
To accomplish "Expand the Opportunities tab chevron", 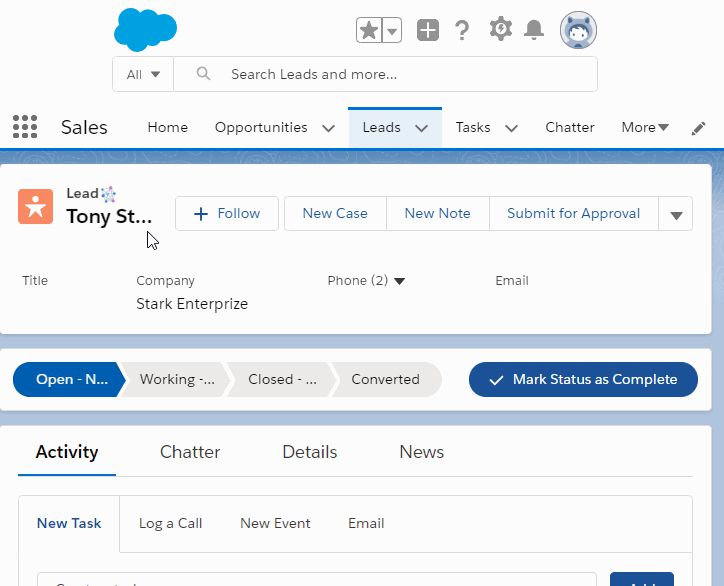I will pyautogui.click(x=328, y=128).
